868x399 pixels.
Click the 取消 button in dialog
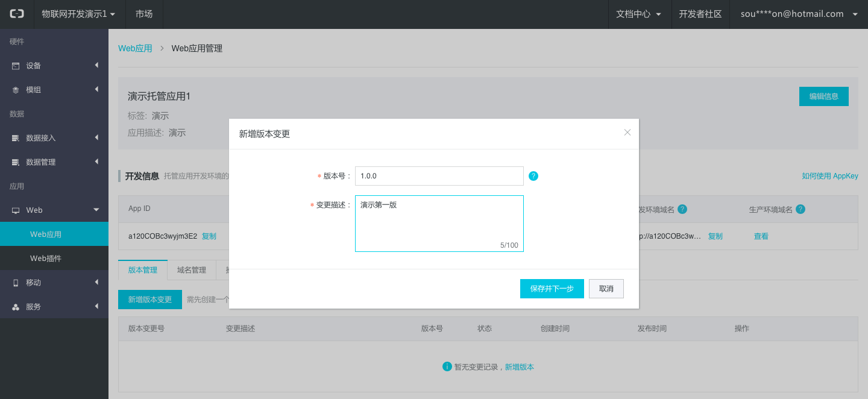coord(606,289)
